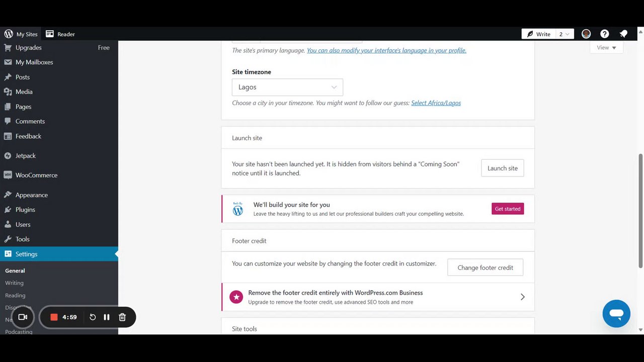Image resolution: width=644 pixels, height=362 pixels.
Task: Open Jetpack in the sidebar
Action: [59, 156]
